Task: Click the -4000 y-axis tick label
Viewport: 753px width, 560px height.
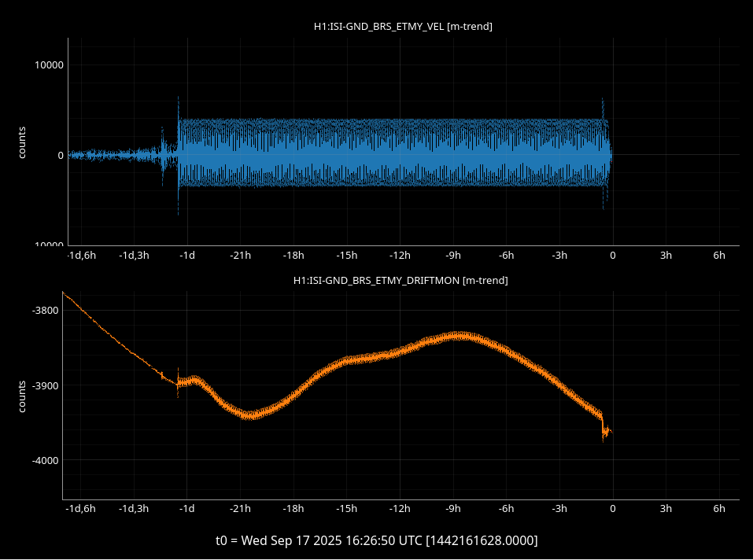Action: pyautogui.click(x=45, y=461)
